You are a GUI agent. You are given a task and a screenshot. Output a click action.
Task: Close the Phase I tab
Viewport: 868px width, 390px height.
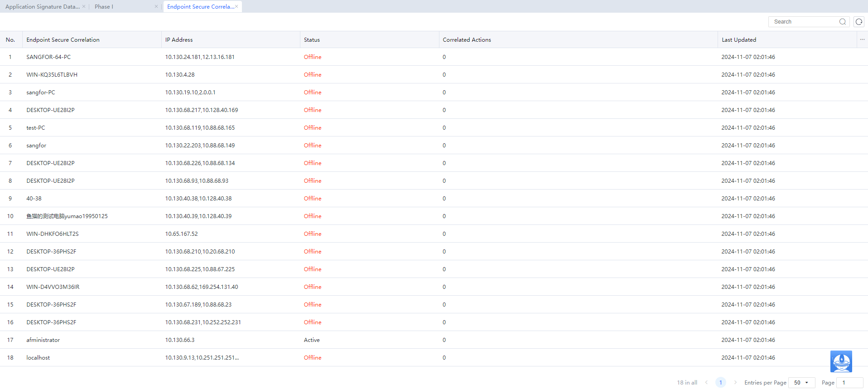[x=156, y=6]
